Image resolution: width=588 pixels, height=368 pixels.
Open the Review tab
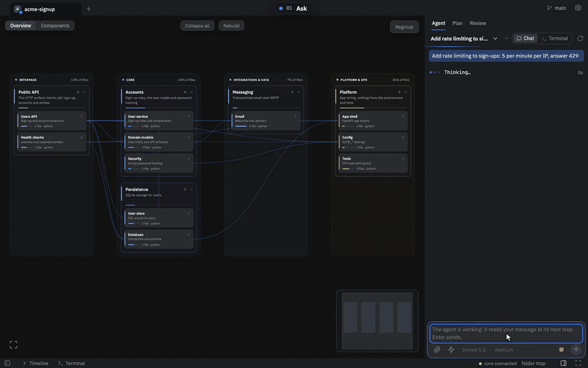(x=477, y=24)
